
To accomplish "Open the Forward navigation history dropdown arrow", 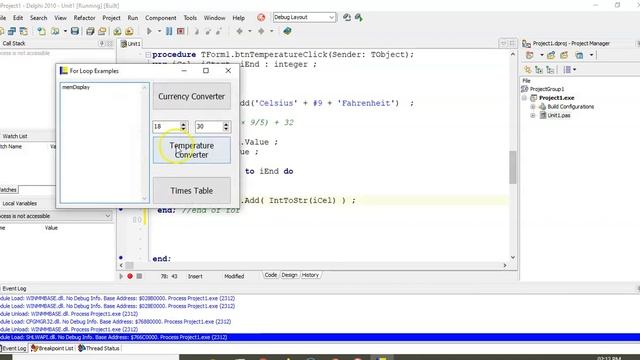I will click(x=271, y=31).
